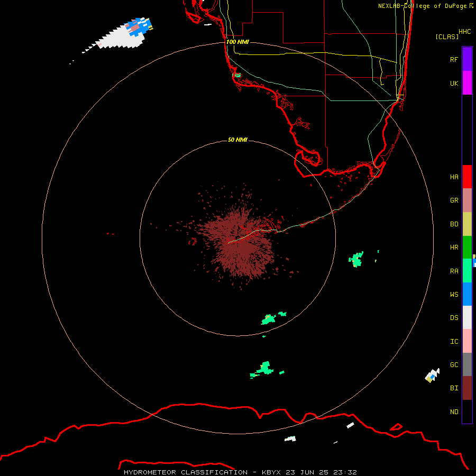This screenshot has height=476, width=476.
Task: Click the 23 JUN 25 date text
Action: coord(307,472)
